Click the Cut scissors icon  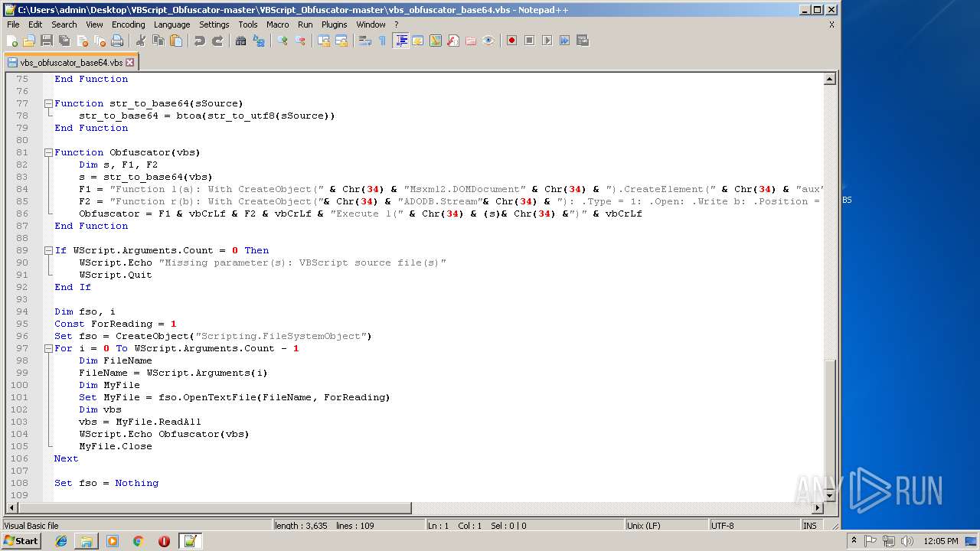tap(140, 41)
